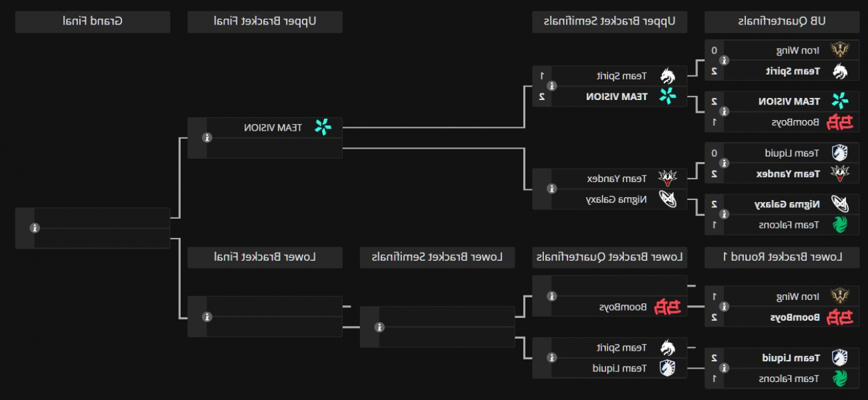Click the Lower Bracket Final header
Image resolution: width=868 pixels, height=400 pixels.
click(265, 257)
